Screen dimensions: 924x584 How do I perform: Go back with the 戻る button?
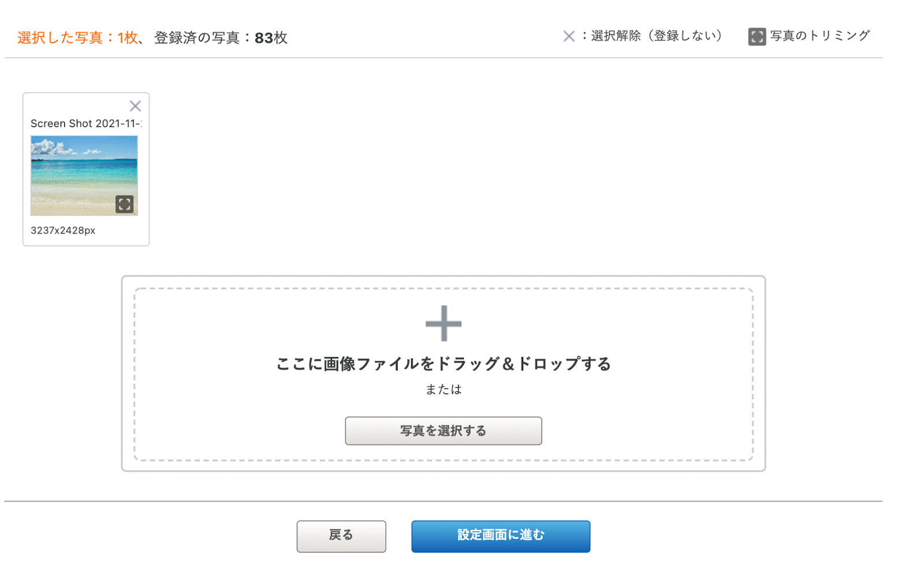[341, 537]
